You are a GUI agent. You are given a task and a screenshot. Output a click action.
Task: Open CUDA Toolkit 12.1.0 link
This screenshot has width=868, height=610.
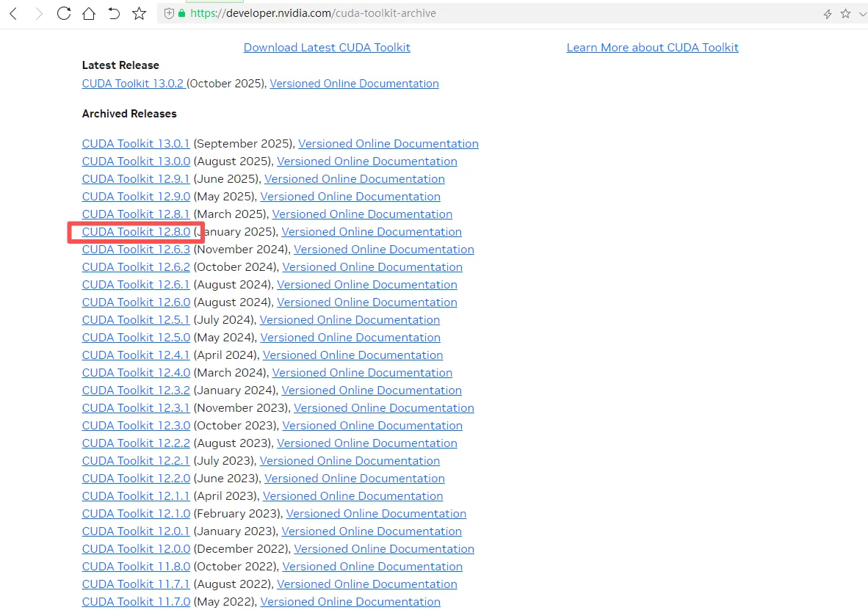coord(136,515)
